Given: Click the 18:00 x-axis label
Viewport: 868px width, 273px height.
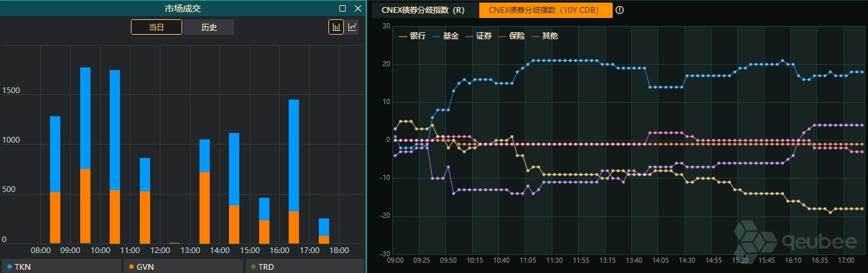Looking at the screenshot, I should (x=339, y=251).
